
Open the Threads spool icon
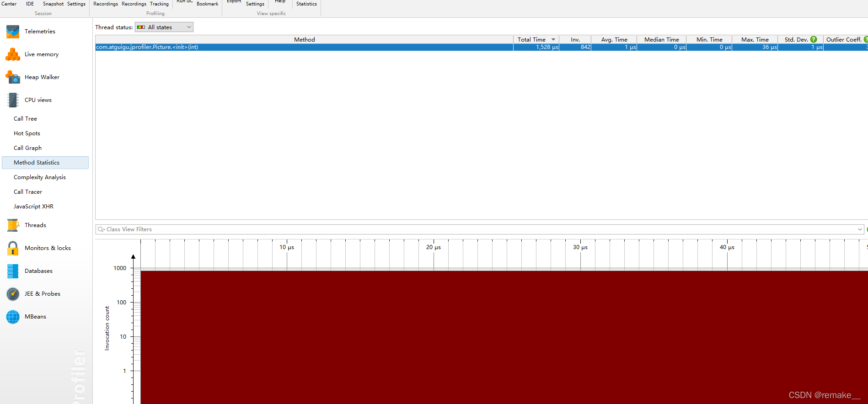pos(13,225)
